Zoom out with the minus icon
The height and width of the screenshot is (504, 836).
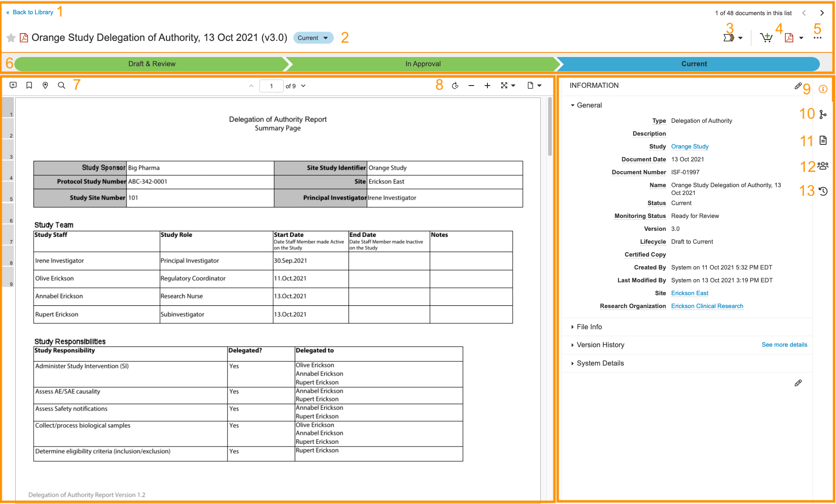tap(471, 86)
